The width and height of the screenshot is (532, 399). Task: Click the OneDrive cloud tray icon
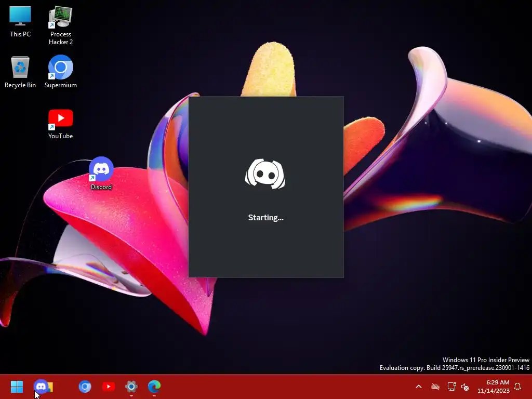click(x=435, y=387)
